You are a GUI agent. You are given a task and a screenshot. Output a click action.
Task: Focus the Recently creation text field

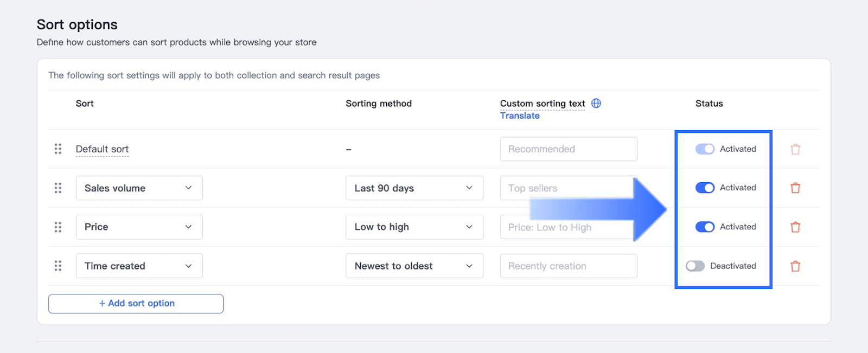tap(568, 266)
